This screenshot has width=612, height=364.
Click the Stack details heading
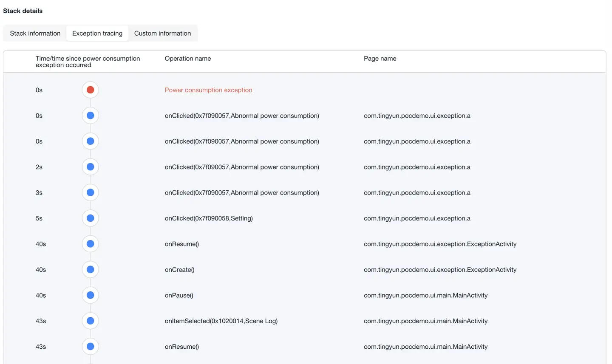click(23, 11)
